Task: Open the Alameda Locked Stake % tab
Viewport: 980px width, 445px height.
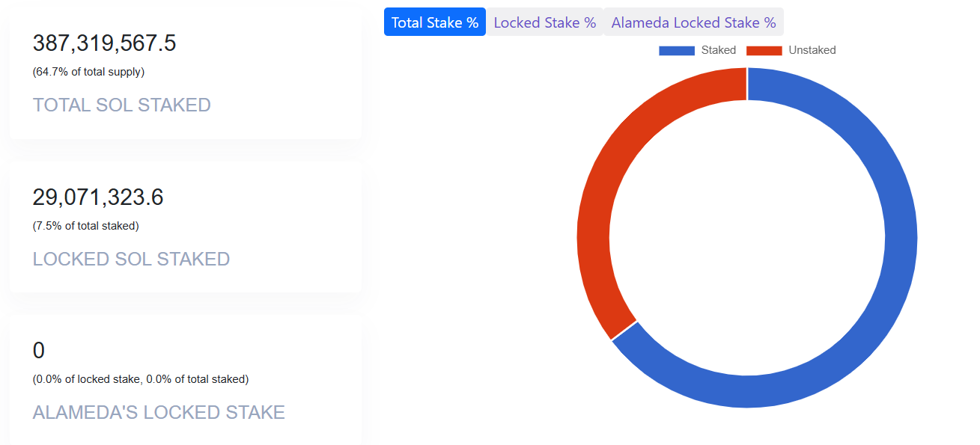Action: coord(693,22)
